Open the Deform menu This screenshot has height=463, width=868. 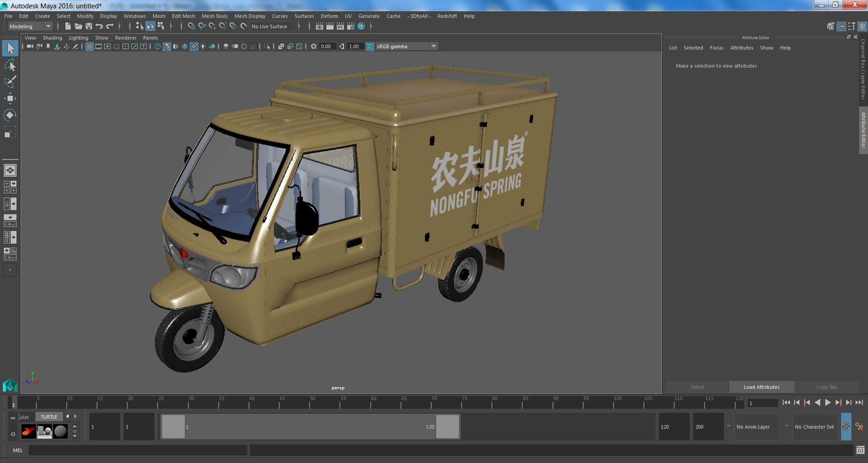[329, 16]
